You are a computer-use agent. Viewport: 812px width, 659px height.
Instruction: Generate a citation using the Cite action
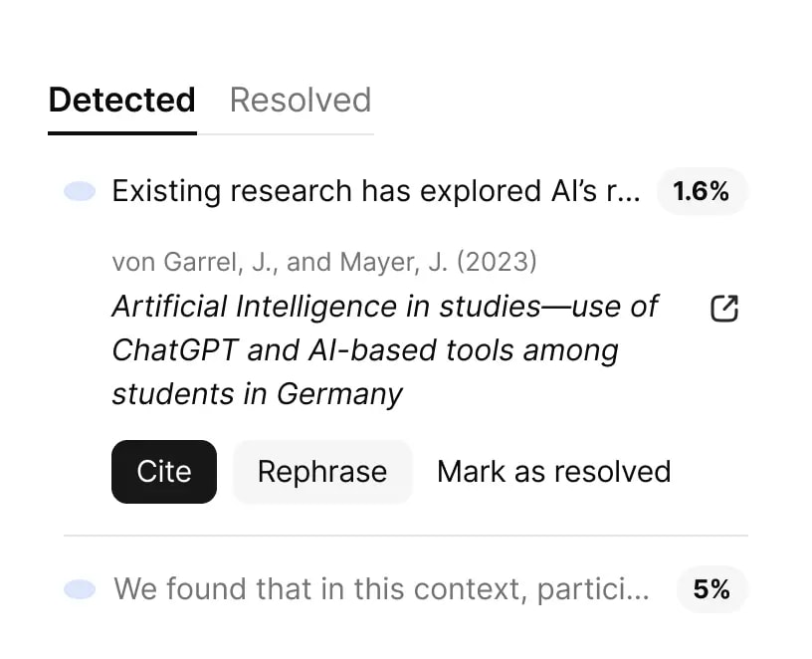(x=163, y=471)
